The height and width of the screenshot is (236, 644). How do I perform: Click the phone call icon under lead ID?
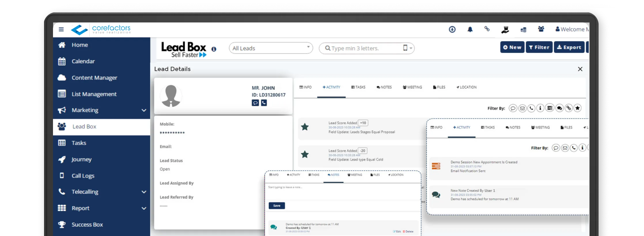coord(264,103)
